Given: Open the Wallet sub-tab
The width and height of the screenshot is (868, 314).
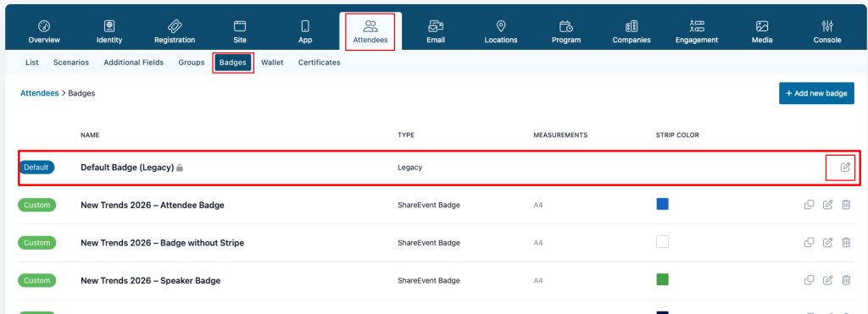Looking at the screenshot, I should [x=272, y=63].
